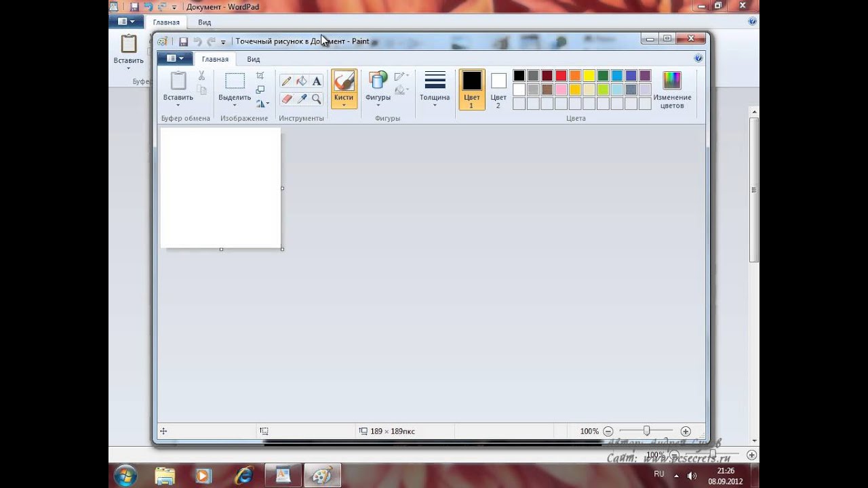This screenshot has height=488, width=868.
Task: Click the Redo arrow in Paint title bar
Action: tap(211, 41)
